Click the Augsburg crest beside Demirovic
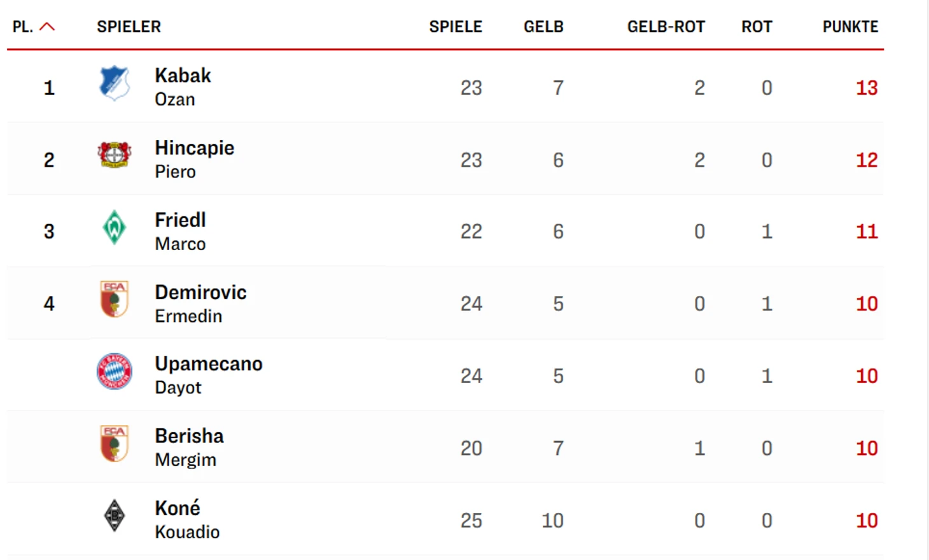This screenshot has height=560, width=929. coord(115,299)
